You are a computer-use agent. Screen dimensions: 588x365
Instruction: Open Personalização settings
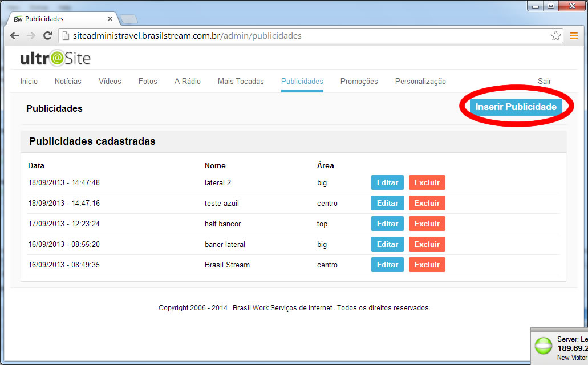[x=420, y=82]
